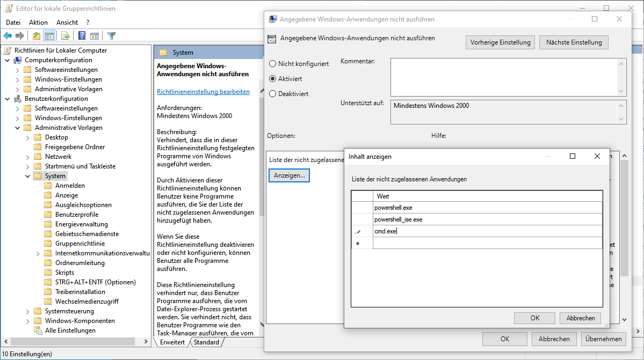Collapse the Computerkonfiguration tree node
This screenshot has width=644, height=360.
click(8, 60)
